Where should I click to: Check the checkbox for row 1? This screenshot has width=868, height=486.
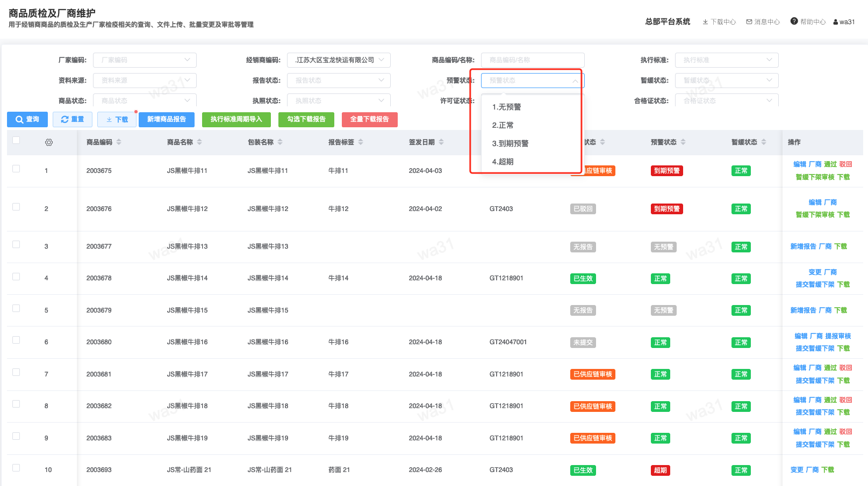[x=16, y=169]
